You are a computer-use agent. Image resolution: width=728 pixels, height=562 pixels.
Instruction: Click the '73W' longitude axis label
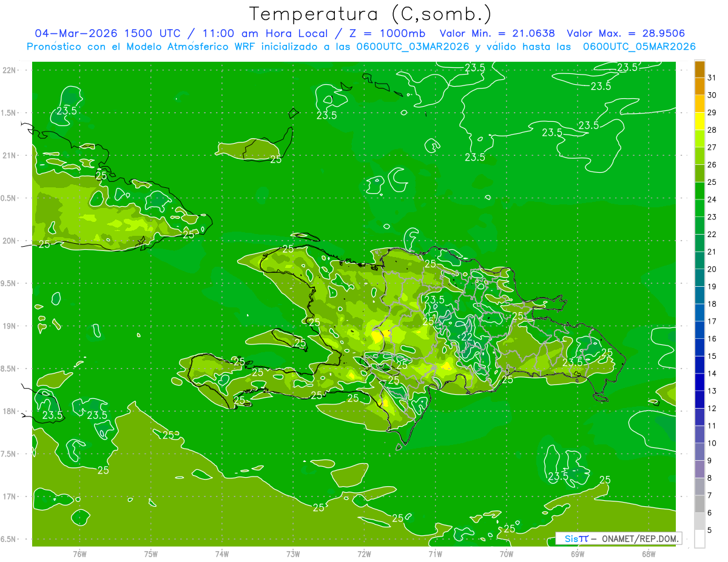(293, 554)
